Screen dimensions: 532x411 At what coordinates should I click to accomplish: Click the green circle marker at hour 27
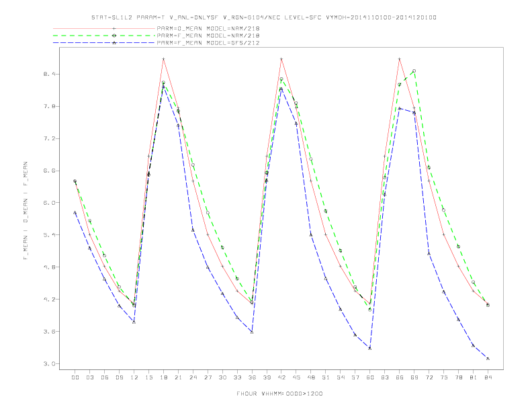(x=208, y=213)
